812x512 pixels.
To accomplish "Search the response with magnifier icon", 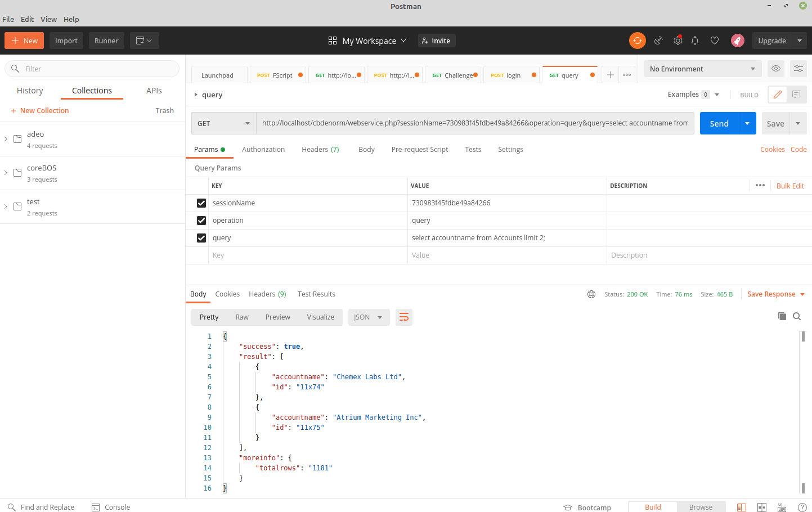I will coord(797,316).
